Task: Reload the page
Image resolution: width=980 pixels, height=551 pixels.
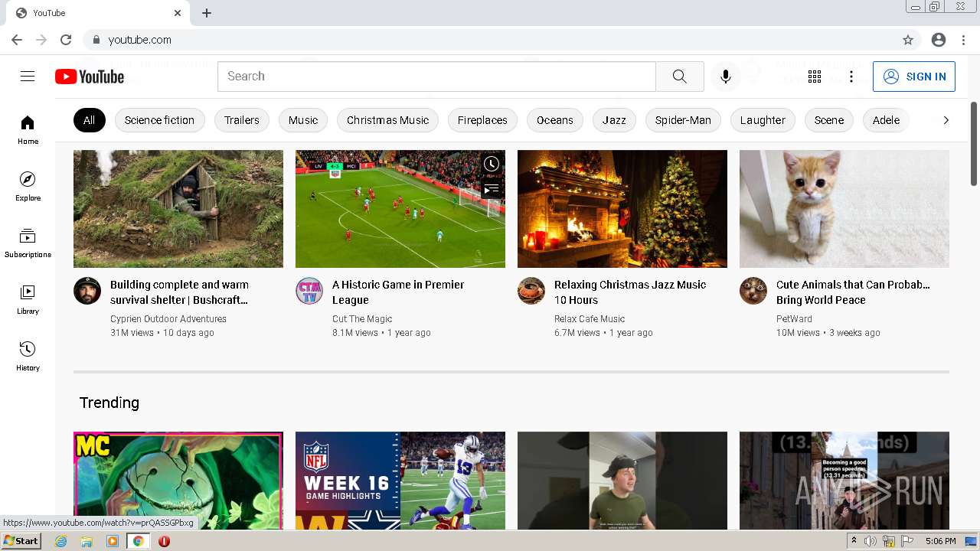Action: (x=66, y=40)
